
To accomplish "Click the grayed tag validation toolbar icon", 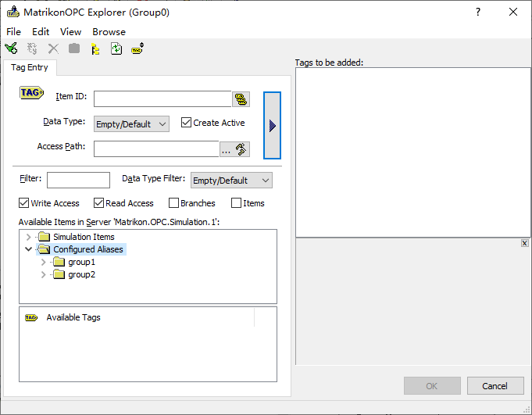I will (x=32, y=48).
